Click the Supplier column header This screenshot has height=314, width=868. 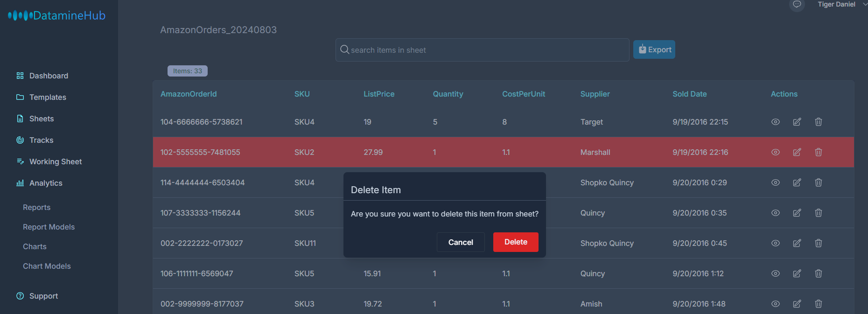tap(595, 94)
